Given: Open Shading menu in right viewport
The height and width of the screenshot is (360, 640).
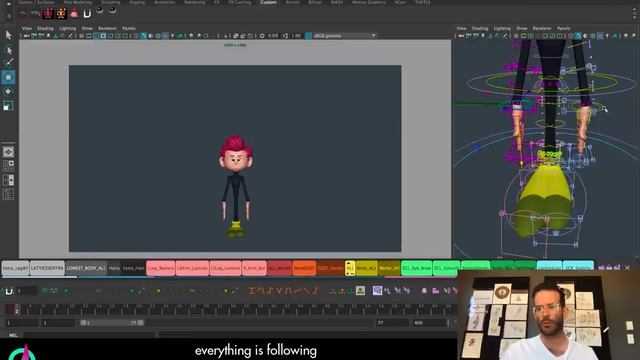Looking at the screenshot, I should [480, 29].
